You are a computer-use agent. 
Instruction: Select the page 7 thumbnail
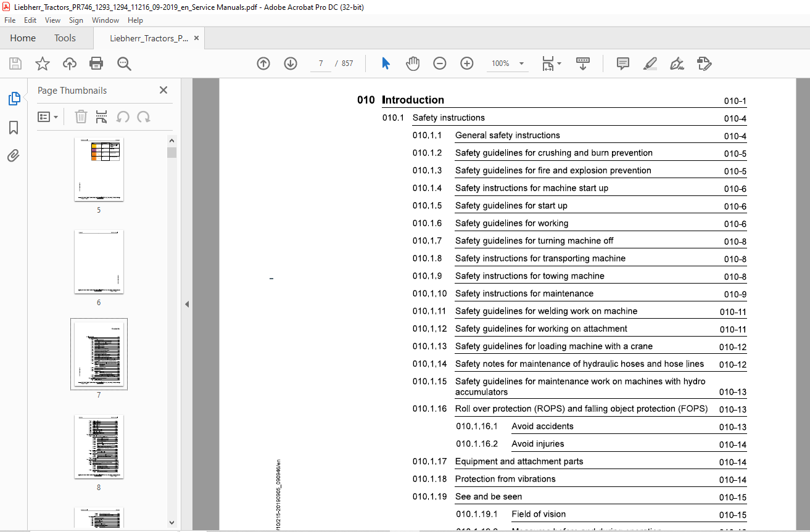(x=99, y=354)
